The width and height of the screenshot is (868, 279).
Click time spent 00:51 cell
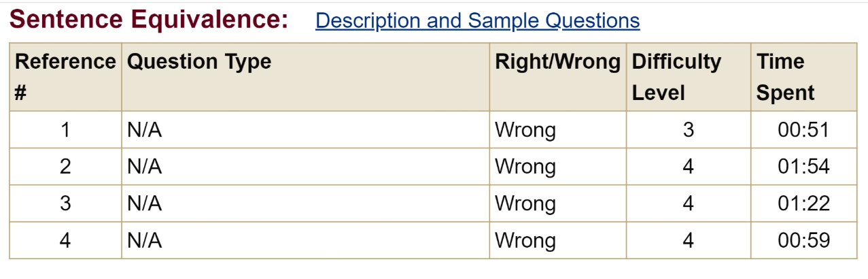click(x=803, y=130)
